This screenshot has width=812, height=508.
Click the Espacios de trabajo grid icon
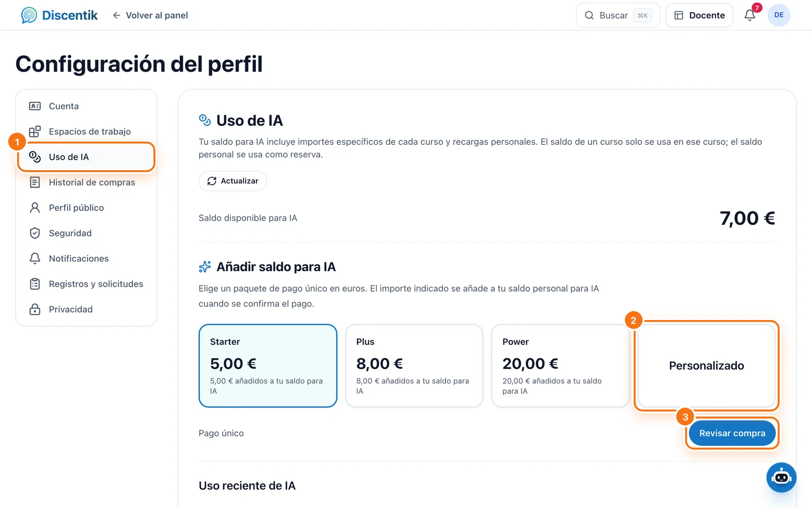pyautogui.click(x=35, y=132)
